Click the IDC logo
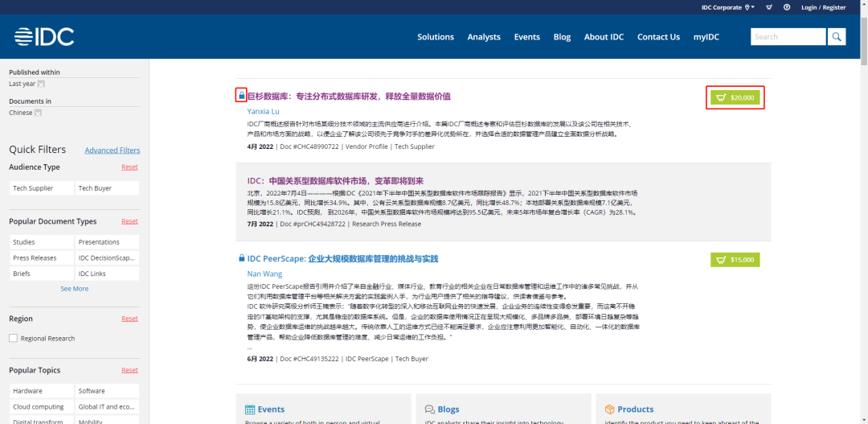 pos(44,36)
